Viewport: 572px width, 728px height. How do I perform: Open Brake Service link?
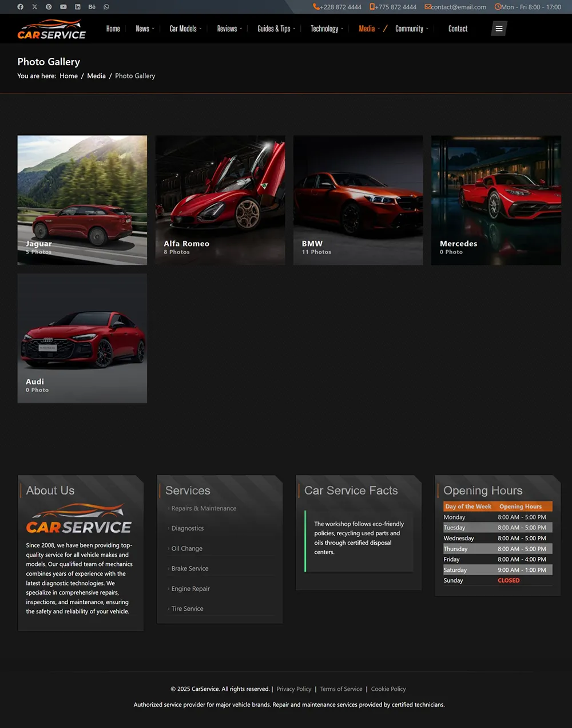[190, 568]
